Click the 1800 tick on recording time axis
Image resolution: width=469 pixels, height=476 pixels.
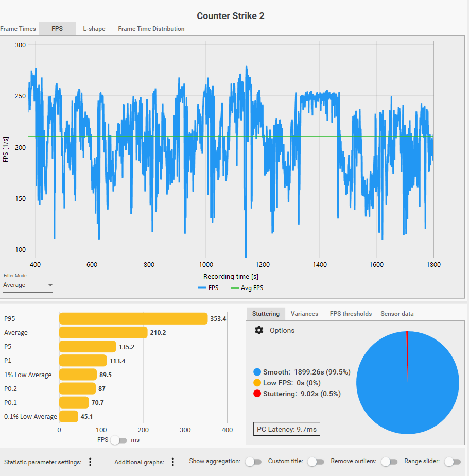433,264
